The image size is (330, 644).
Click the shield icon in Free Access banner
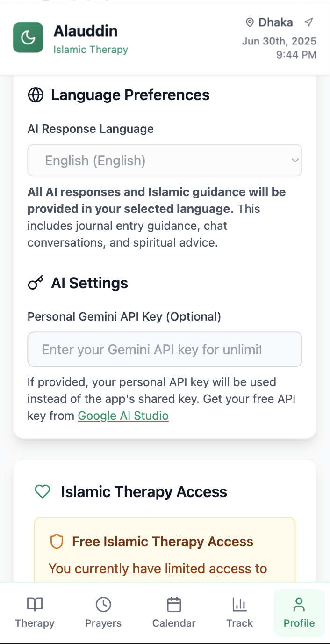point(57,542)
